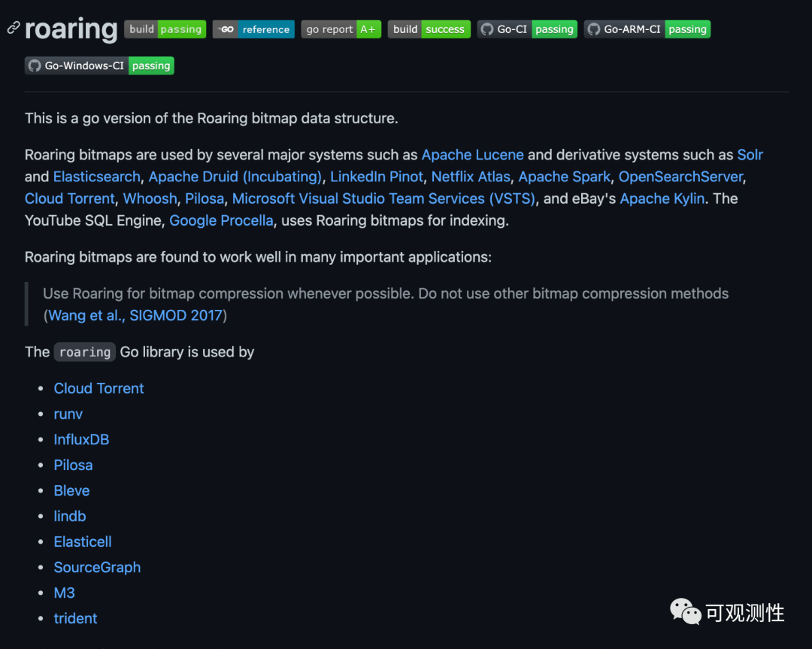Viewport: 812px width, 649px height.
Task: Open the runv list link
Action: pos(68,414)
